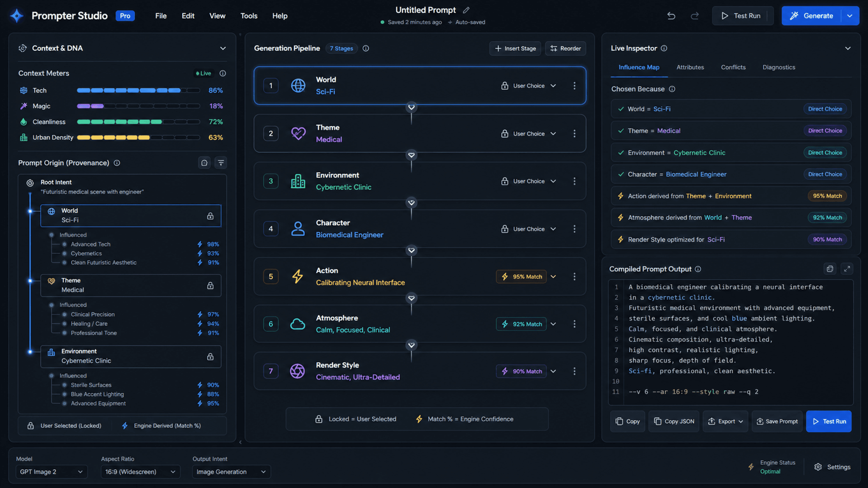This screenshot has width=868, height=488.
Task: Click the Prompt Origin history icon button
Action: 204,163
